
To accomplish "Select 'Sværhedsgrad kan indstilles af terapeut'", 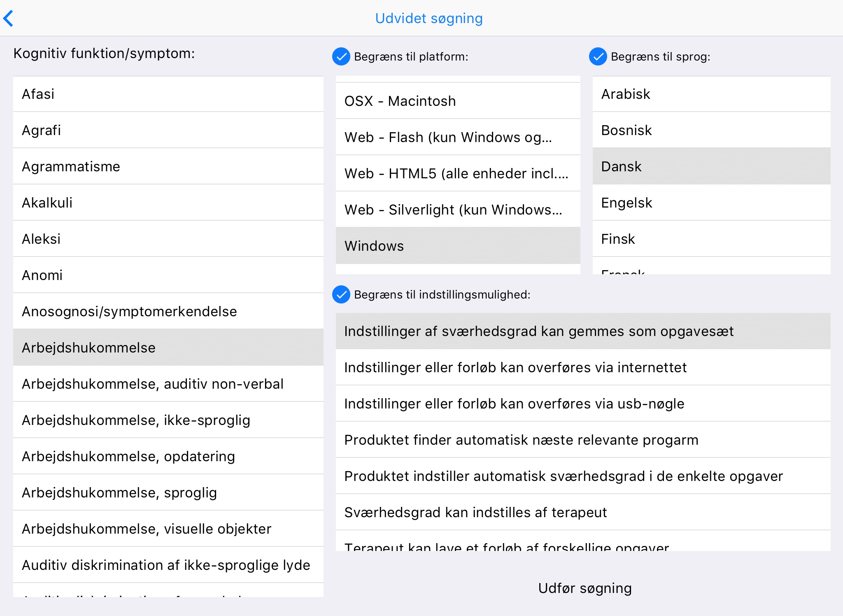I will [x=583, y=513].
